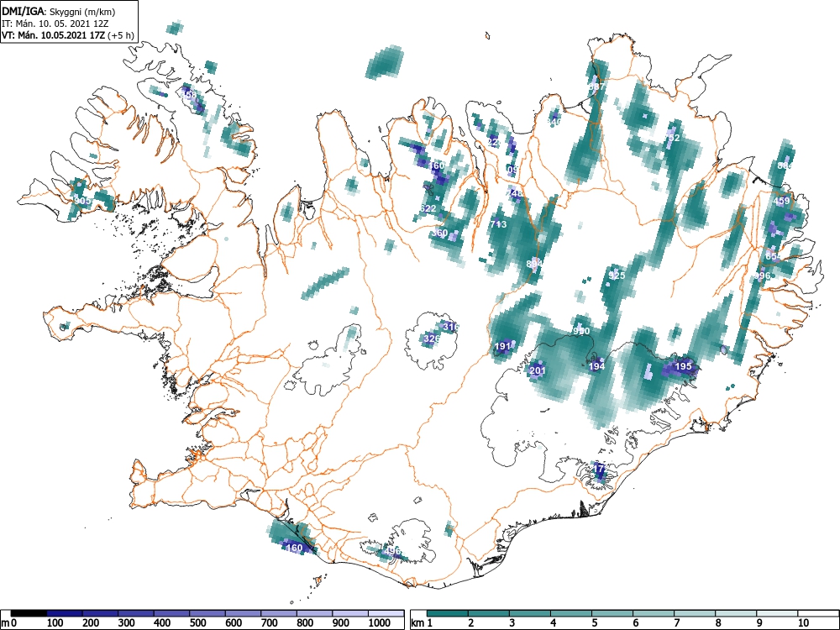Select the '925' value on the map
Image resolution: width=840 pixels, height=630 pixels.
click(617, 276)
